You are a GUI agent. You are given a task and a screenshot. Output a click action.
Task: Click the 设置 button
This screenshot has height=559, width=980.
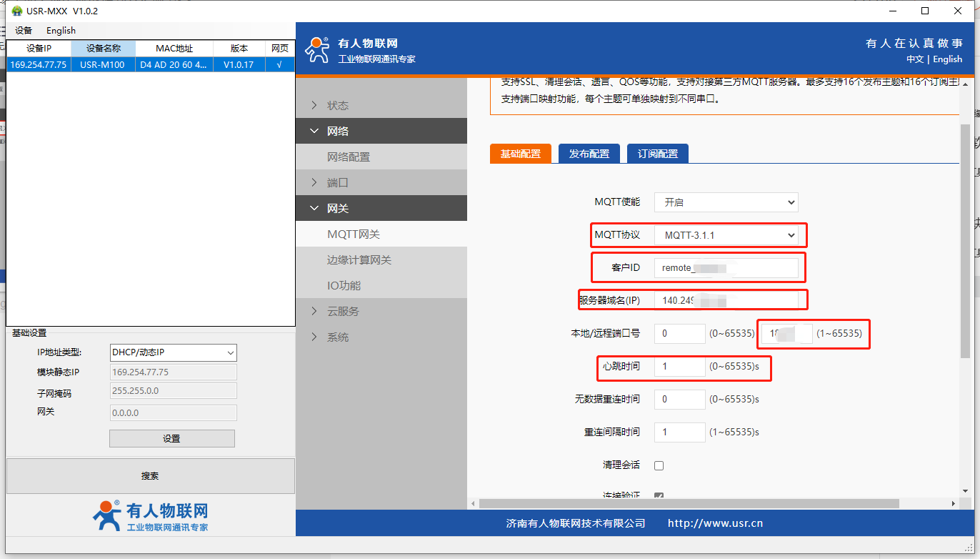[x=171, y=439]
